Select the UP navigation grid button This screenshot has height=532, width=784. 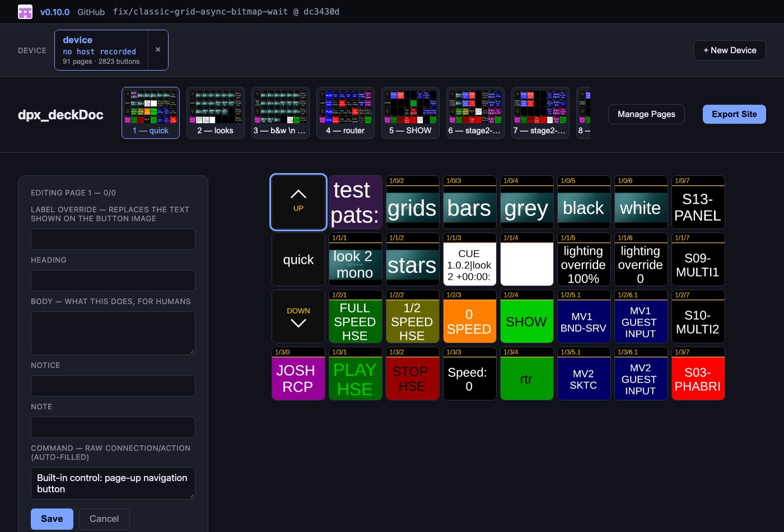298,202
